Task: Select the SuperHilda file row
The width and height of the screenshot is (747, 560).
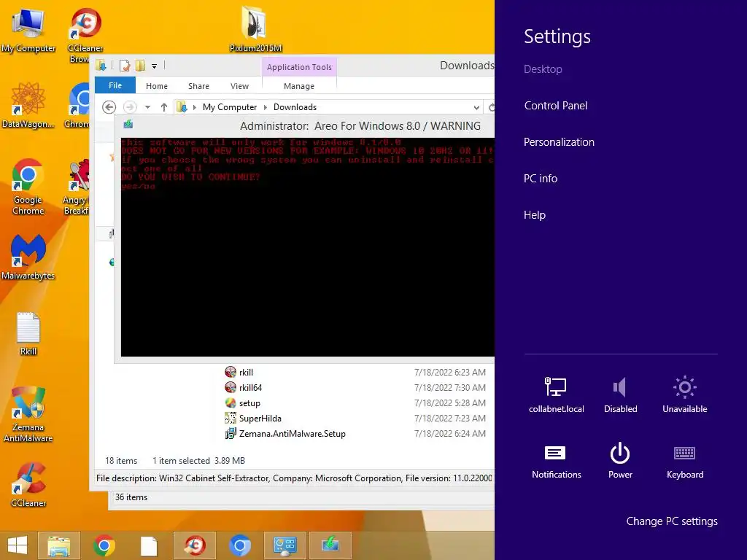Action: [355, 418]
